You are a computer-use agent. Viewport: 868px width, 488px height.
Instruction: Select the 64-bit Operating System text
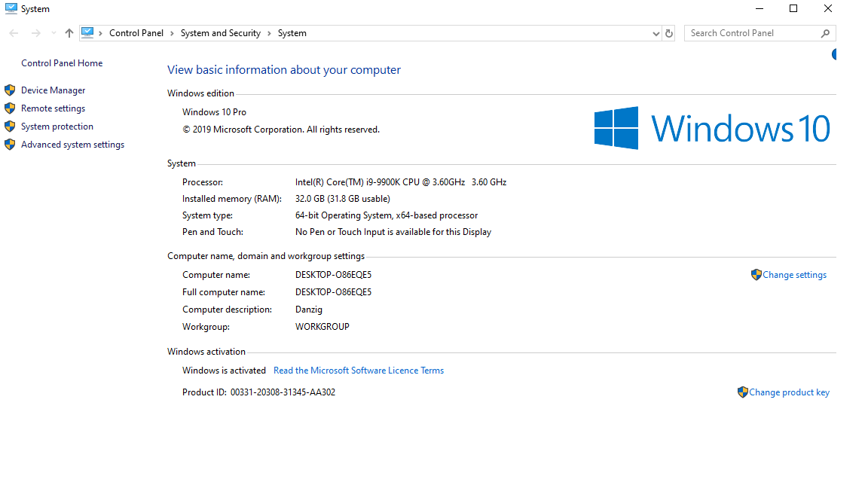pyautogui.click(x=387, y=215)
